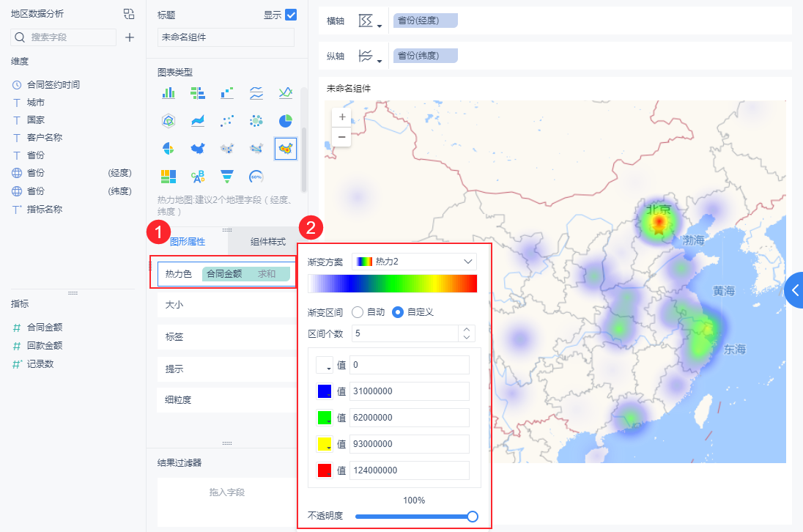
Task: Click the 省份(经度) pill on horizontal axis
Action: 426,21
